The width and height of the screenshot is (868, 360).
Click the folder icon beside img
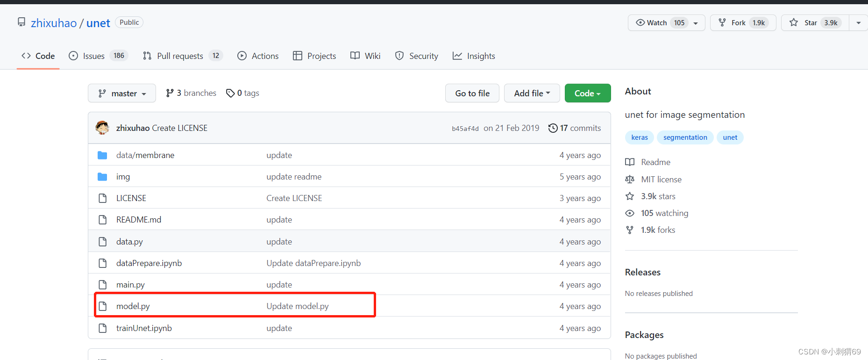coord(102,177)
